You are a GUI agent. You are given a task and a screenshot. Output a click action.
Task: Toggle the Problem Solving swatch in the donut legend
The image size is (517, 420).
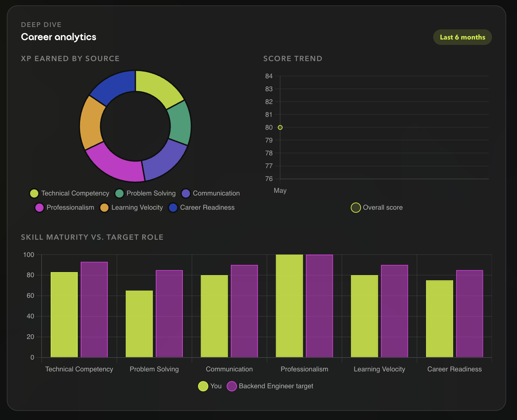click(x=119, y=193)
